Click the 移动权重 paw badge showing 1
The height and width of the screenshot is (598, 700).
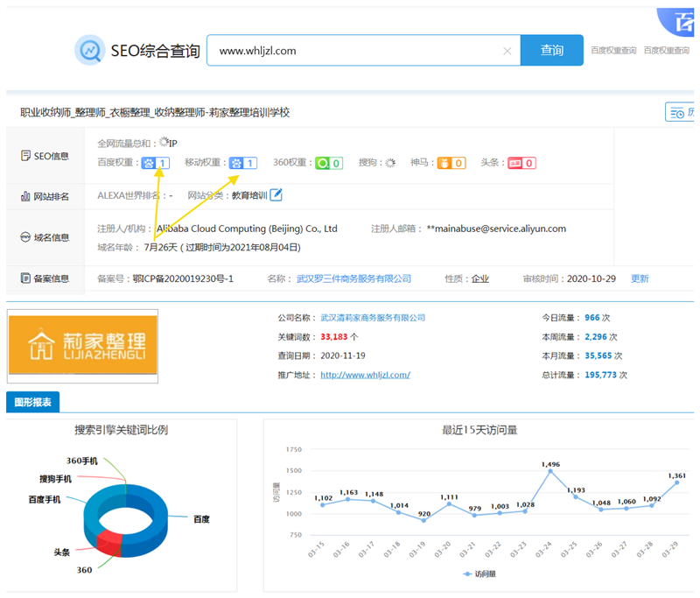click(243, 163)
